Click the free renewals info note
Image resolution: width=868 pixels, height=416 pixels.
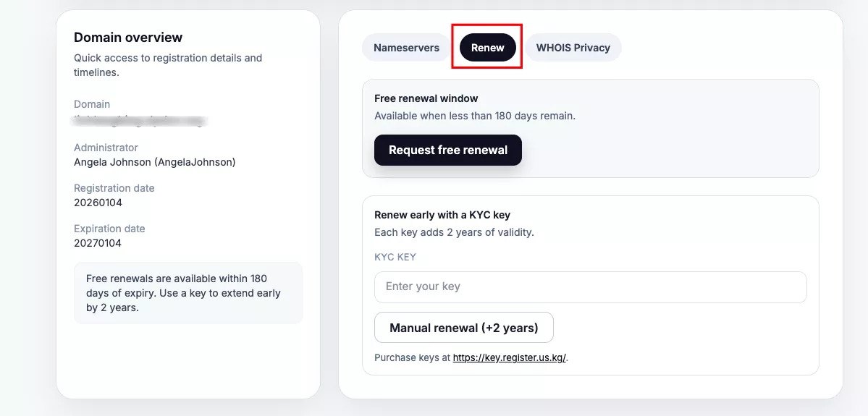coord(187,293)
